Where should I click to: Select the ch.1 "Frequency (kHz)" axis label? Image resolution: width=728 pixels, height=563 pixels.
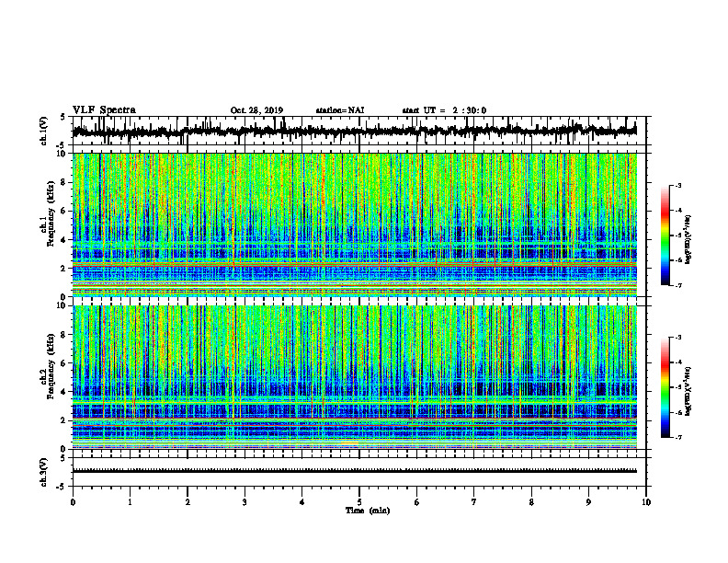point(51,213)
